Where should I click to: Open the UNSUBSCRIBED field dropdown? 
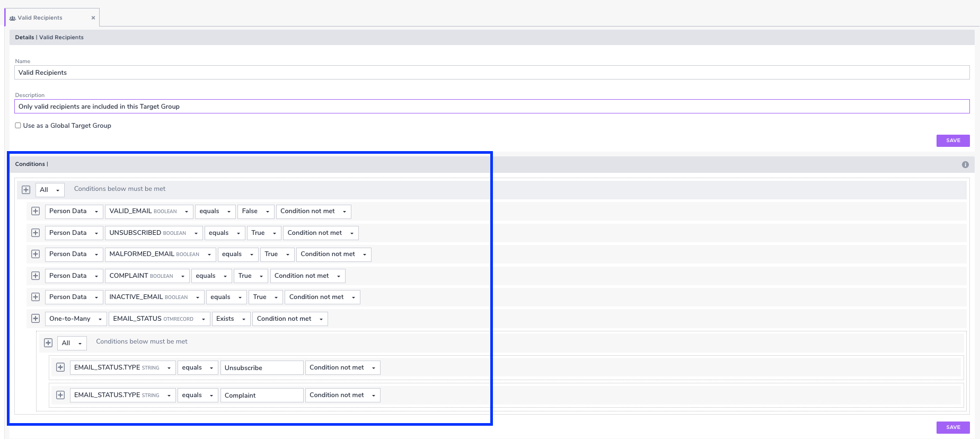[154, 233]
